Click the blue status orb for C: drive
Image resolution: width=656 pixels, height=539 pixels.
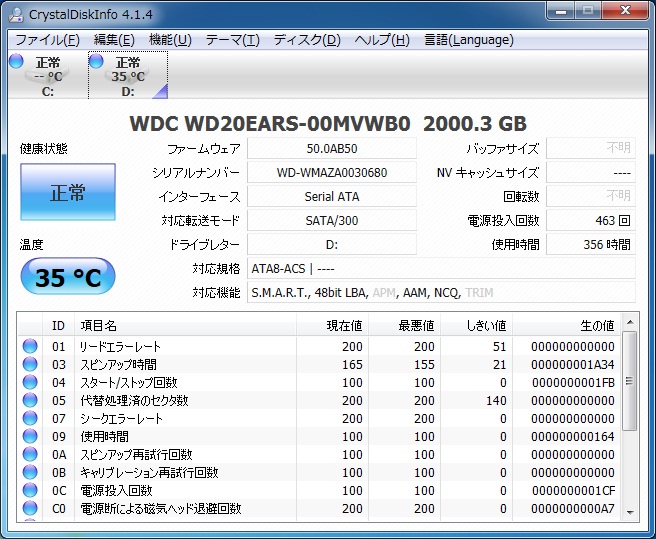click(x=16, y=61)
